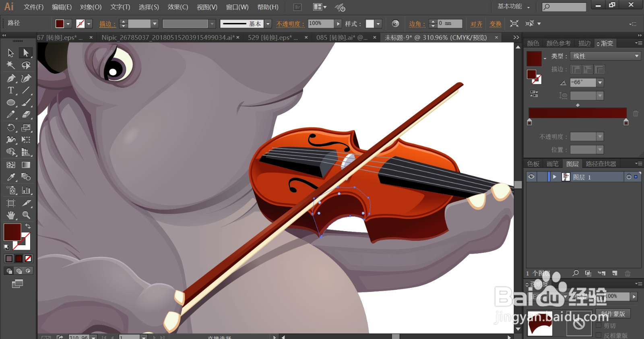Click the 边角 link
The image size is (644, 339).
417,24
